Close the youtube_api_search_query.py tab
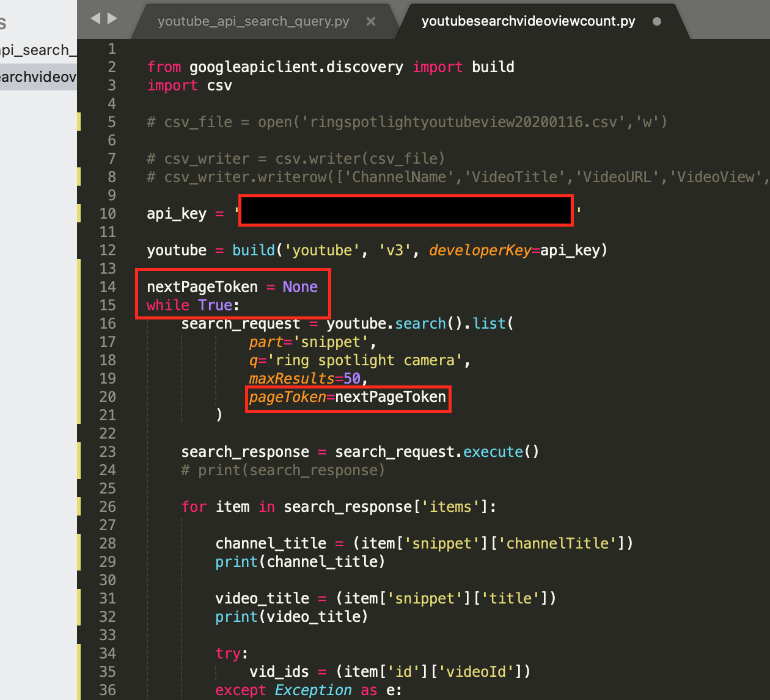The width and height of the screenshot is (770, 700). coord(371,21)
